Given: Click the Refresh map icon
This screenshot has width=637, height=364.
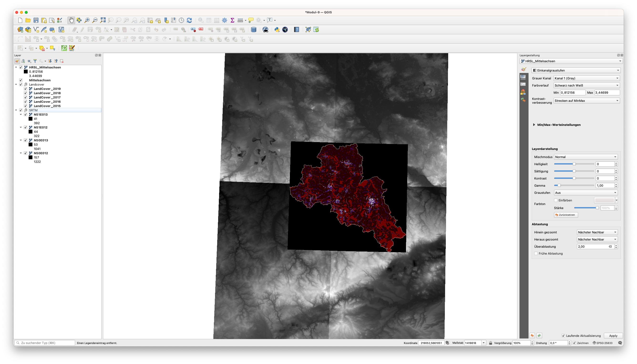Looking at the screenshot, I should click(x=189, y=20).
